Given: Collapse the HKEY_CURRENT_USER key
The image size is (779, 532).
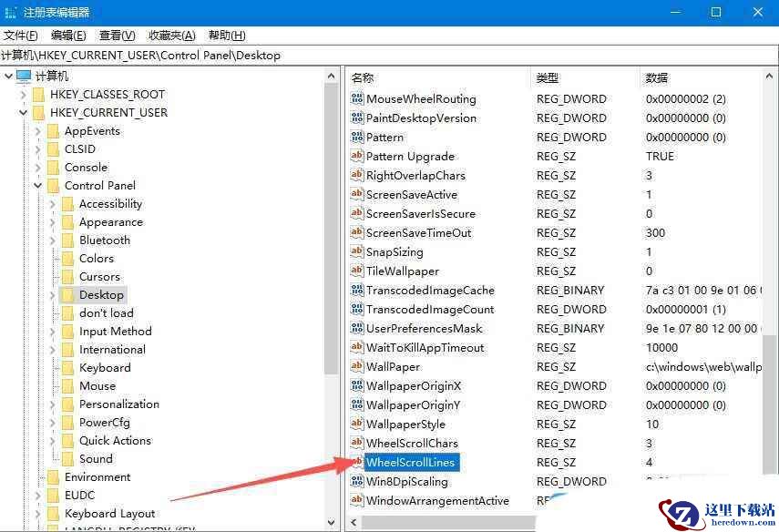Looking at the screenshot, I should [x=23, y=113].
